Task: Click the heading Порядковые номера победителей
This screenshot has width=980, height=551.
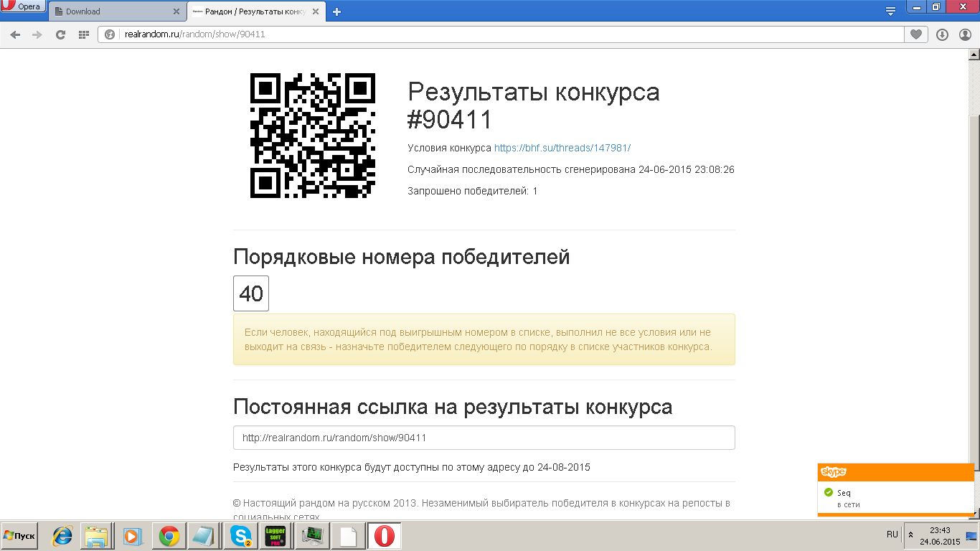Action: tap(402, 256)
